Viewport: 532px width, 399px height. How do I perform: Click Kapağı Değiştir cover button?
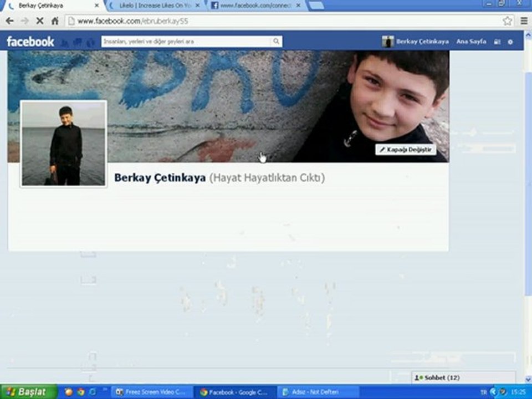406,150
